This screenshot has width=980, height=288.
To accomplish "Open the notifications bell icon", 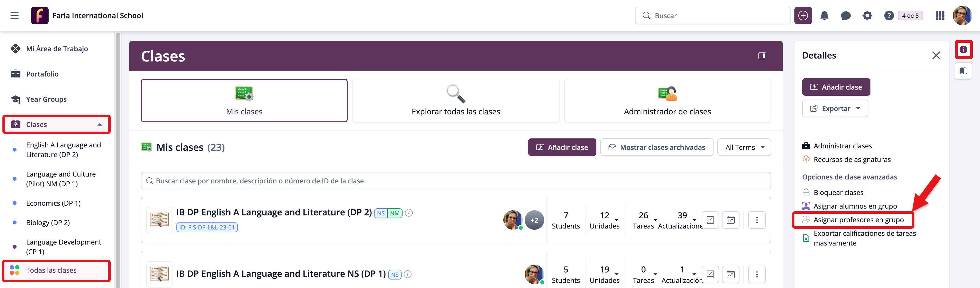I will [825, 16].
